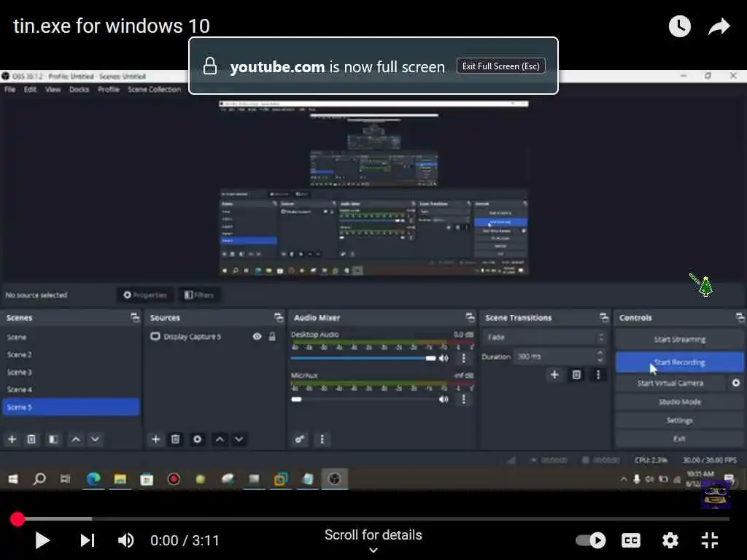Delete the selected scene trash icon
Viewport: 747px width, 560px height.
(31, 439)
